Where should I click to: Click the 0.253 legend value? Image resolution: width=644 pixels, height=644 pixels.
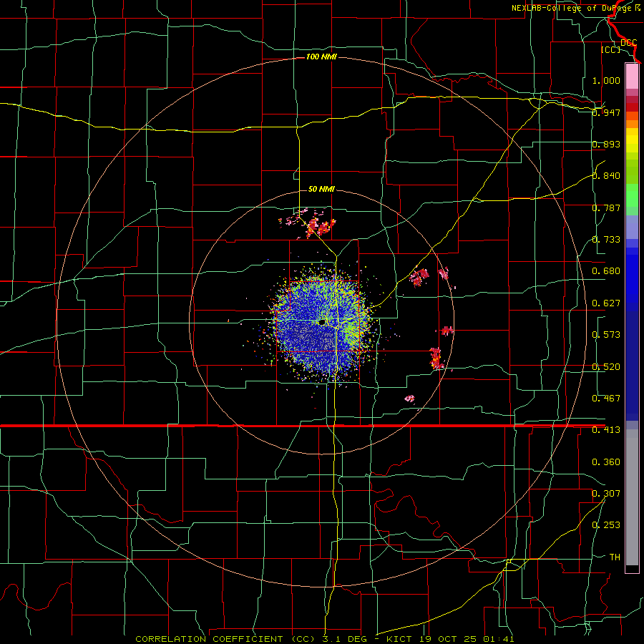(606, 525)
